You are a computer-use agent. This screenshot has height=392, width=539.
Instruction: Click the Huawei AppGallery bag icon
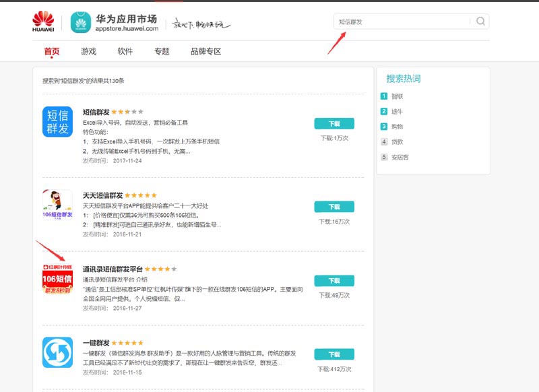(x=81, y=22)
